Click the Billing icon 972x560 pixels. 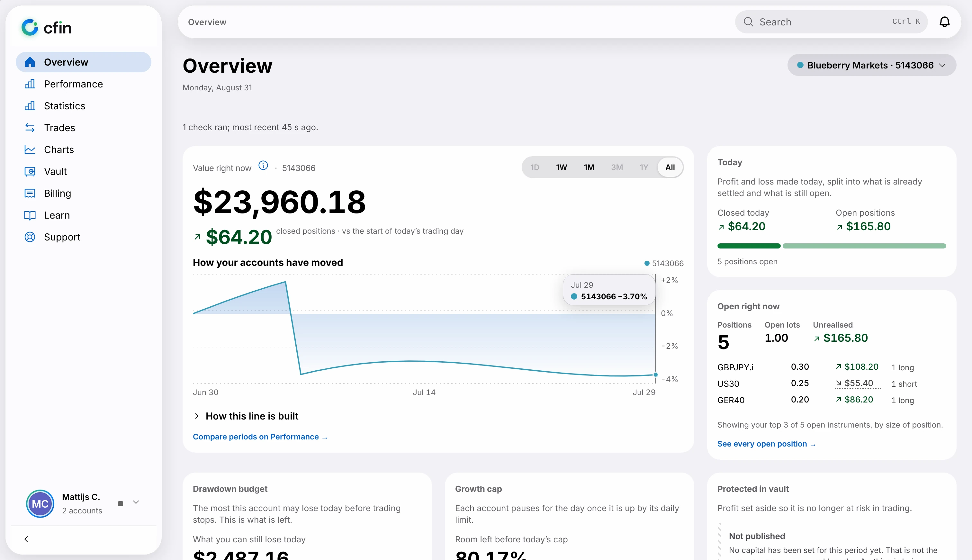click(x=30, y=193)
